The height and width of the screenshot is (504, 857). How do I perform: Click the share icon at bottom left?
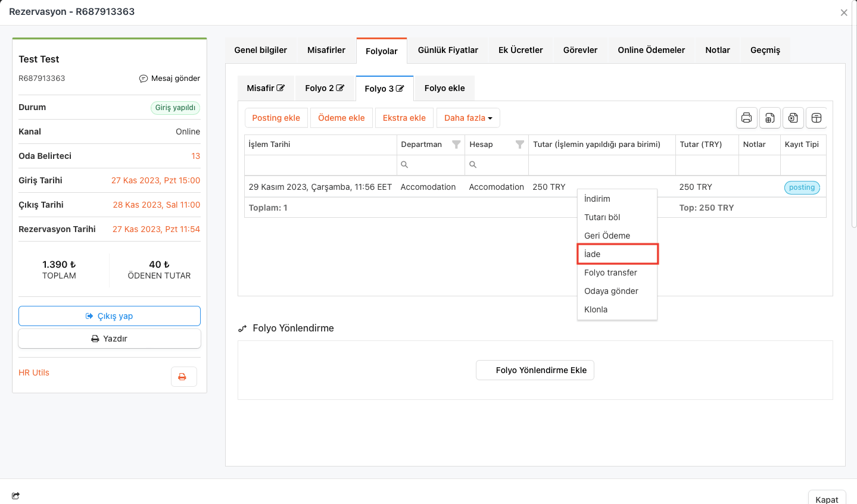(x=16, y=496)
